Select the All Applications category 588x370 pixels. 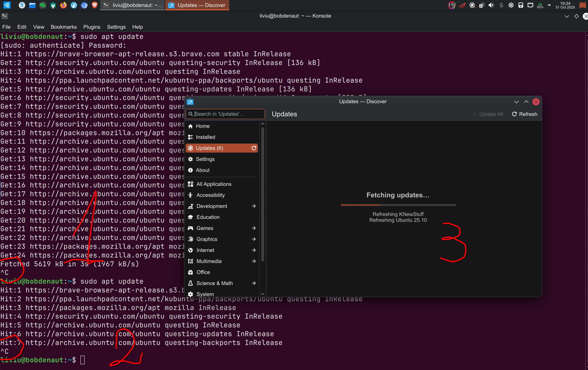214,184
